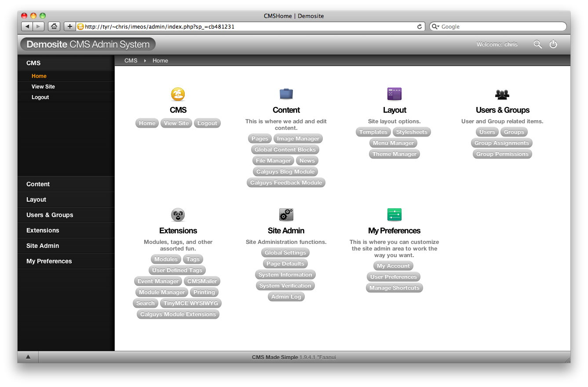The width and height of the screenshot is (588, 387).
Task: Open the Image Manager
Action: pyautogui.click(x=298, y=139)
